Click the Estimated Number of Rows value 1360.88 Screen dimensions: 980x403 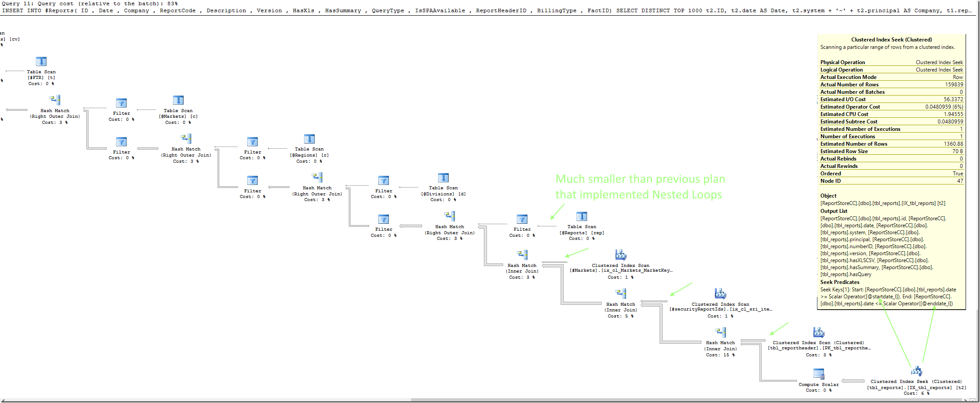(953, 144)
